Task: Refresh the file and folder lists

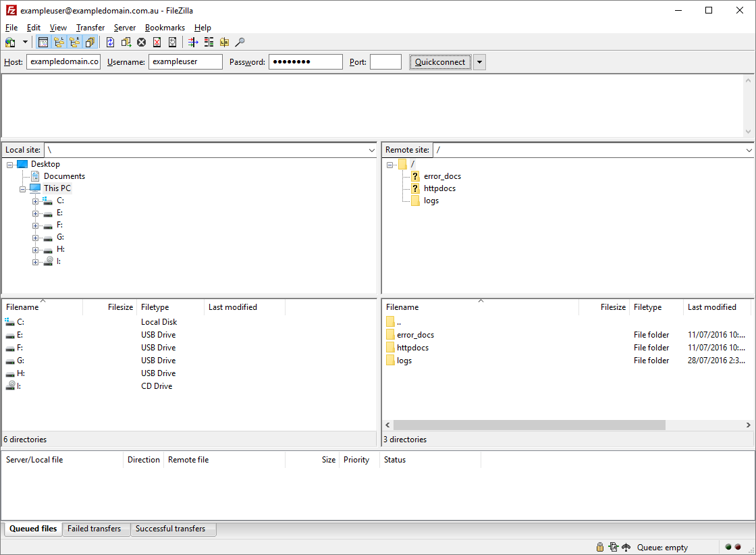Action: point(110,42)
